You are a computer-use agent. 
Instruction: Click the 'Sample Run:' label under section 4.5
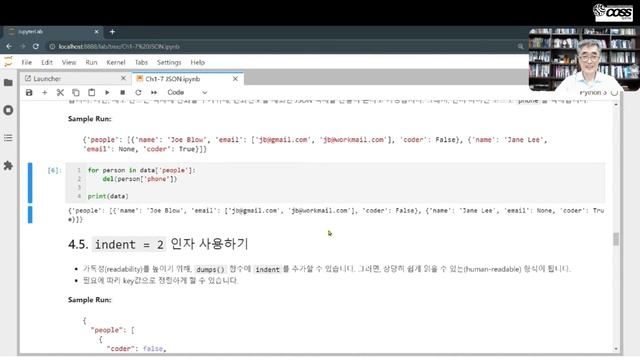tap(89, 300)
